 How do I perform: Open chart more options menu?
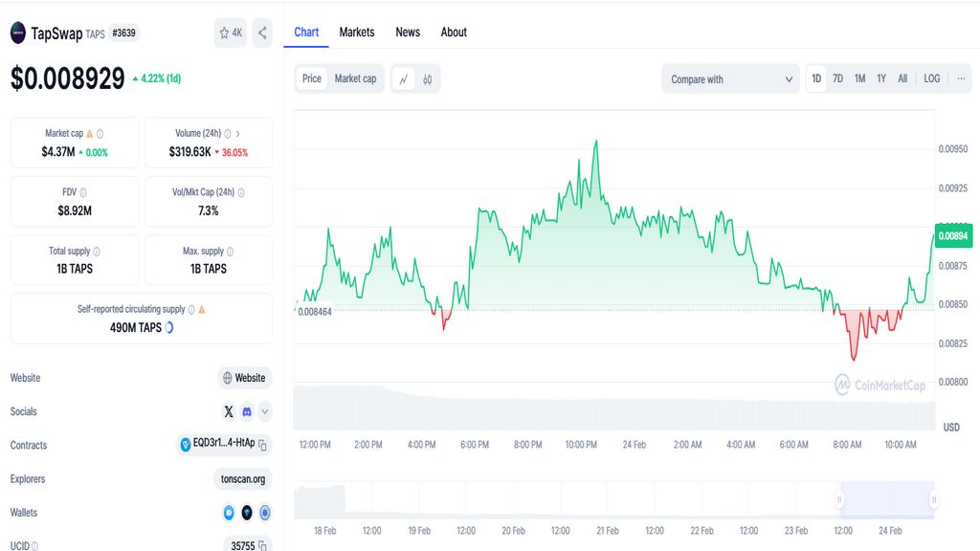pyautogui.click(x=961, y=78)
